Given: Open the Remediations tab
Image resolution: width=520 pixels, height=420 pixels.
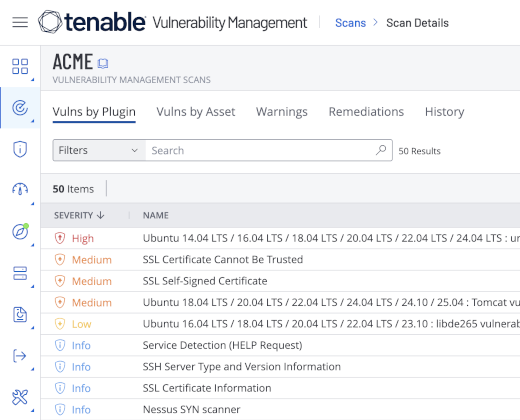Looking at the screenshot, I should pyautogui.click(x=366, y=112).
